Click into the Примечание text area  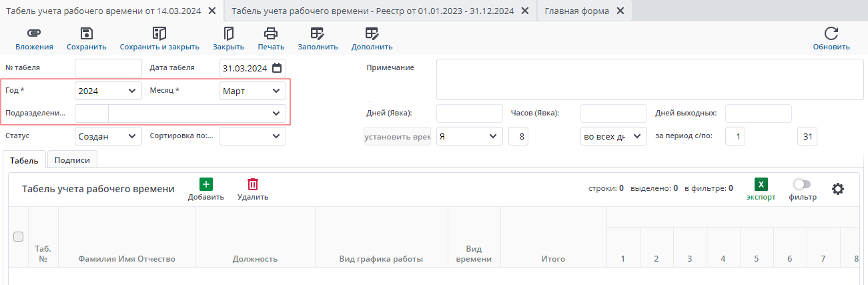[x=648, y=79]
